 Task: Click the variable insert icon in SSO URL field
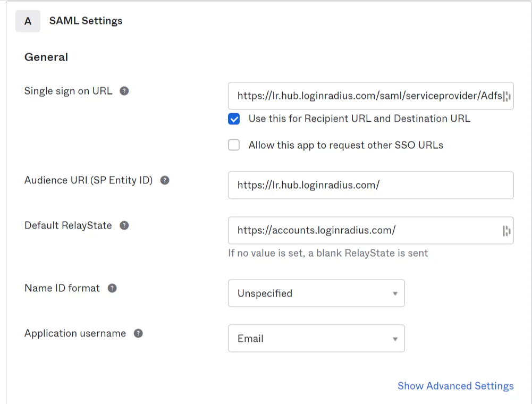506,96
